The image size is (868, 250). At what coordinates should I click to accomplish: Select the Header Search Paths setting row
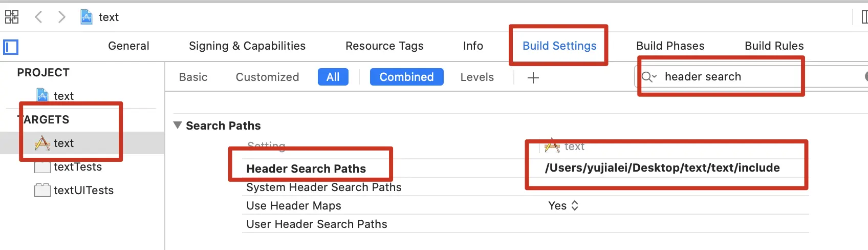point(306,169)
